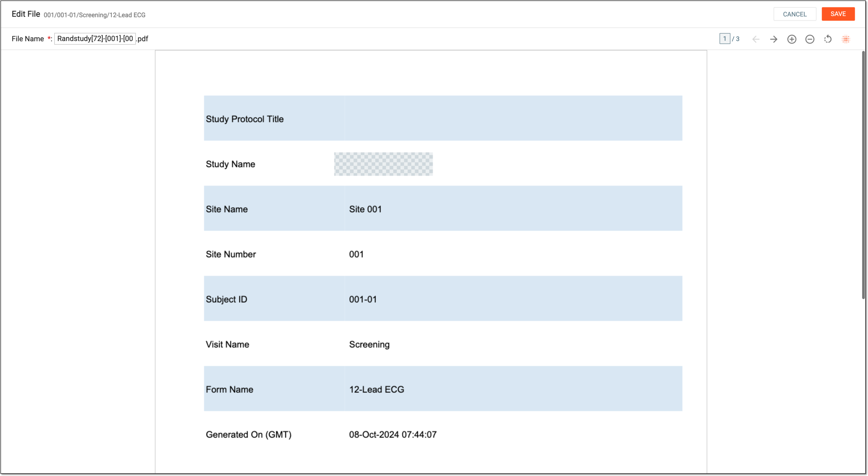Click the "Study Name" label
Screen dimensions: 868x476
231,164
